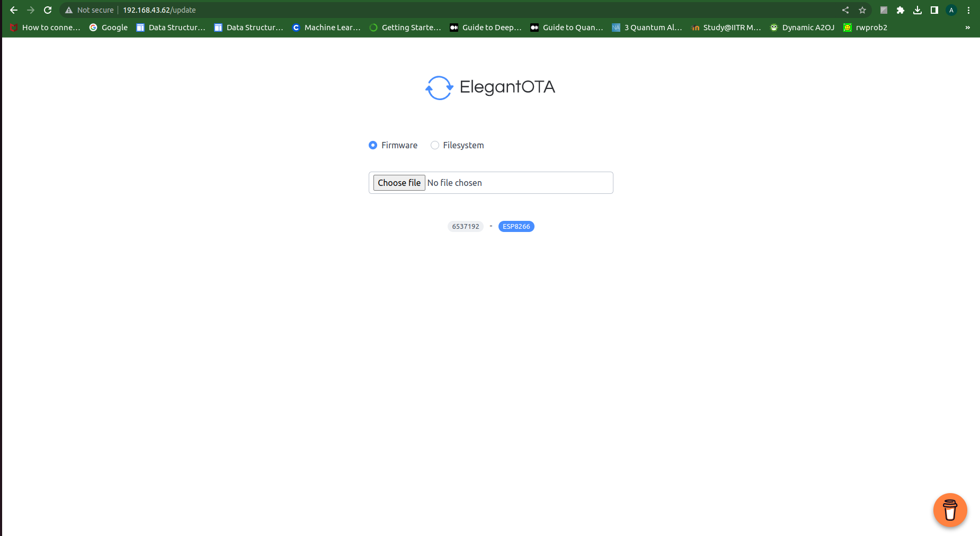The width and height of the screenshot is (980, 536).
Task: Click the ElegantOTA title text
Action: [507, 87]
